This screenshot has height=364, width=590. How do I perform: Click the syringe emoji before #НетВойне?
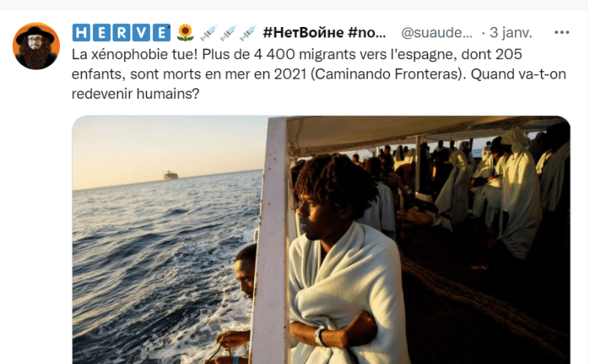point(247,33)
